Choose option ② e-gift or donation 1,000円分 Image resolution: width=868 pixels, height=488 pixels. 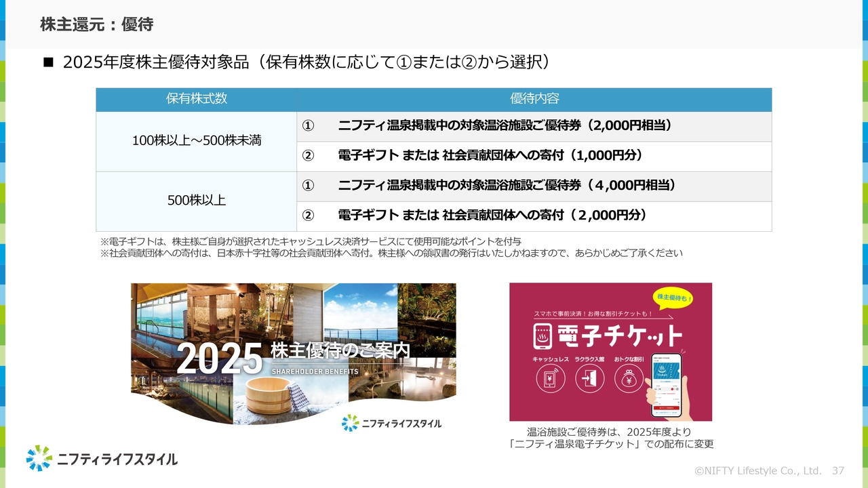click(x=490, y=156)
